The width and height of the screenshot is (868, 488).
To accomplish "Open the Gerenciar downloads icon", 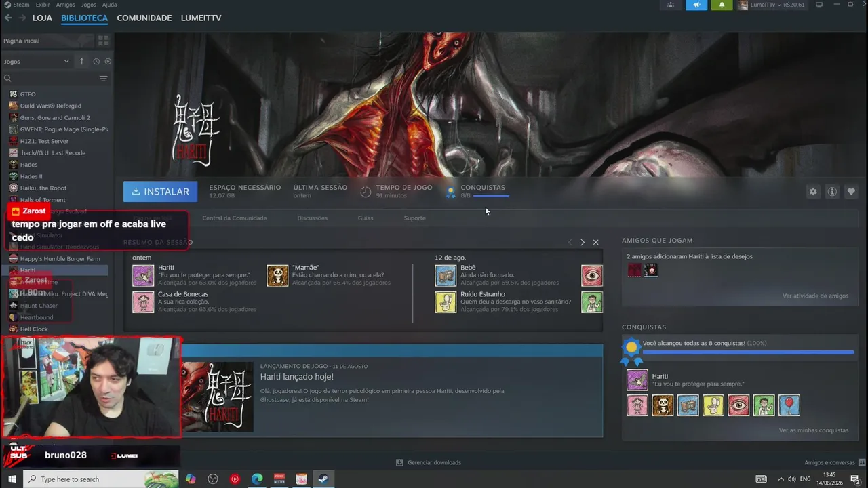I will click(399, 462).
